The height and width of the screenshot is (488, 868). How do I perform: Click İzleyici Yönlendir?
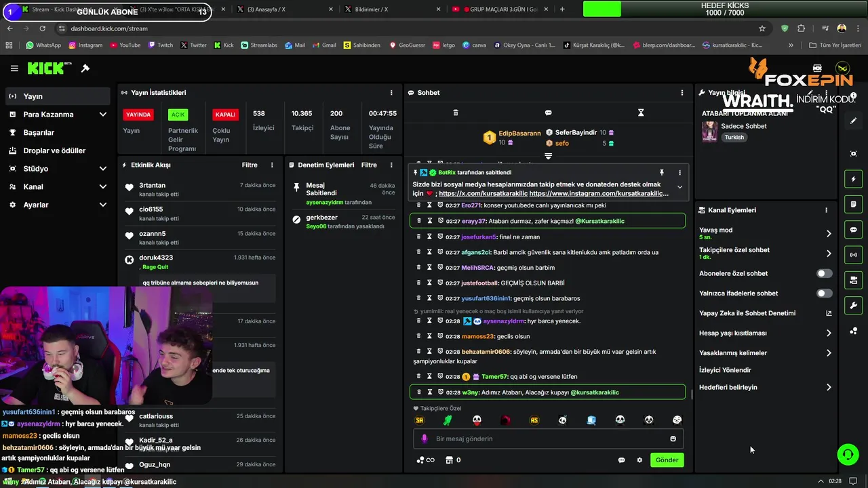[725, 370]
